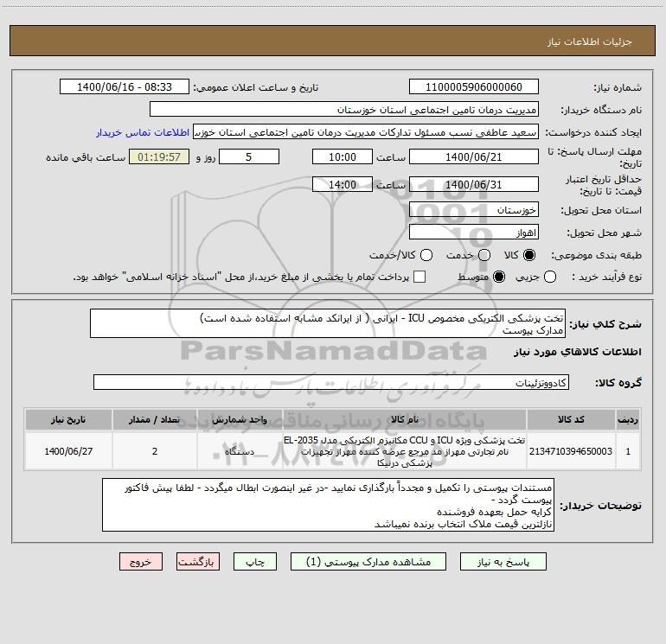
Task: Click the buyer notes text area
Action: click(328, 505)
